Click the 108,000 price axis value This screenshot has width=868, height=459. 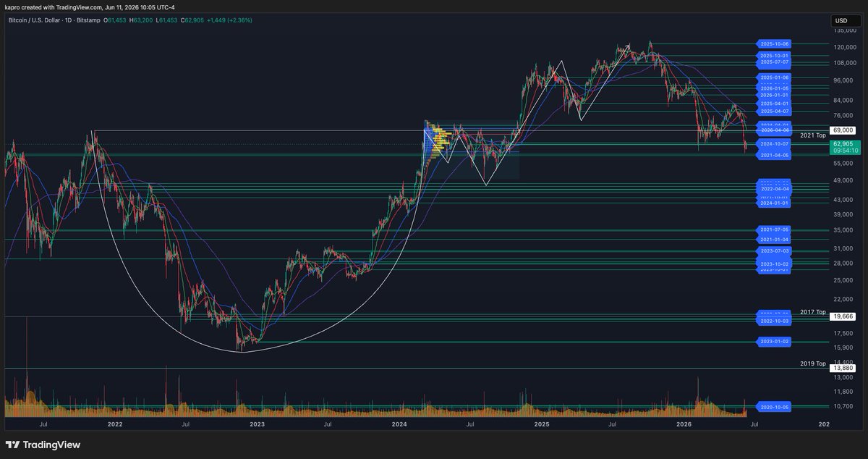[845, 63]
